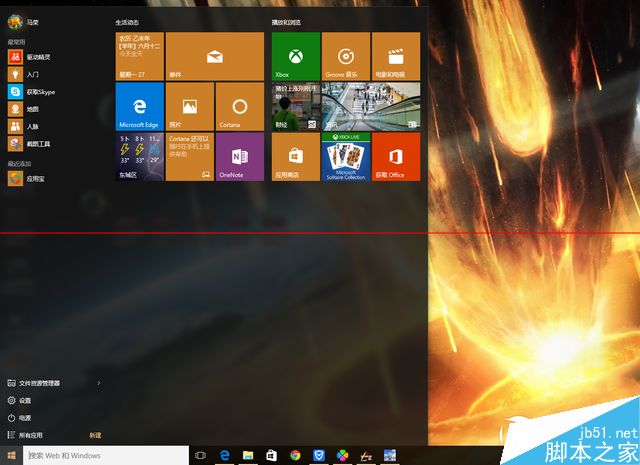
Task: Open the Cortana tile
Action: click(x=239, y=106)
